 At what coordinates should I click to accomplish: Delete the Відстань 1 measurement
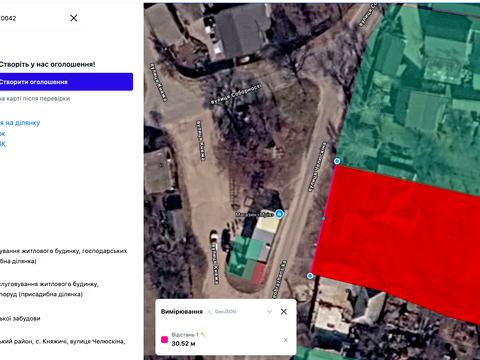(286, 340)
